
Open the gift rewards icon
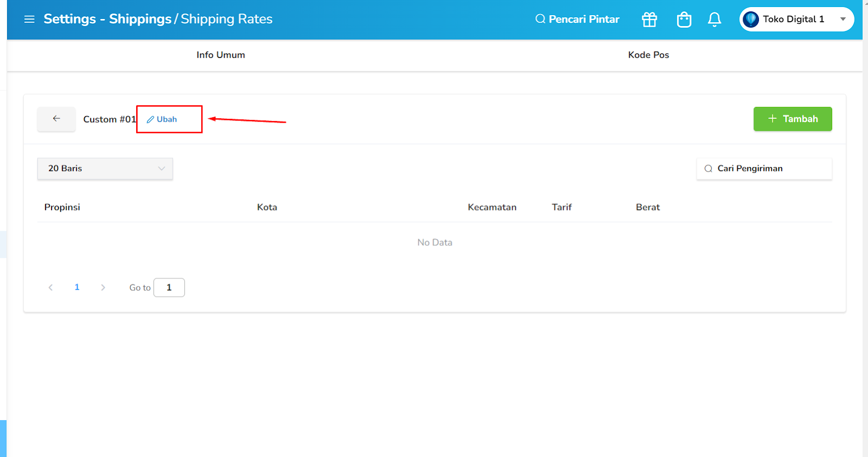click(649, 20)
